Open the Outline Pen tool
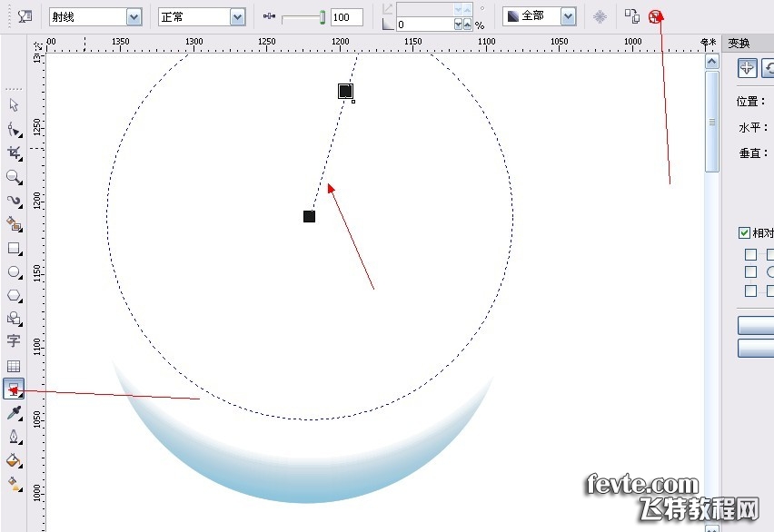 [14, 437]
